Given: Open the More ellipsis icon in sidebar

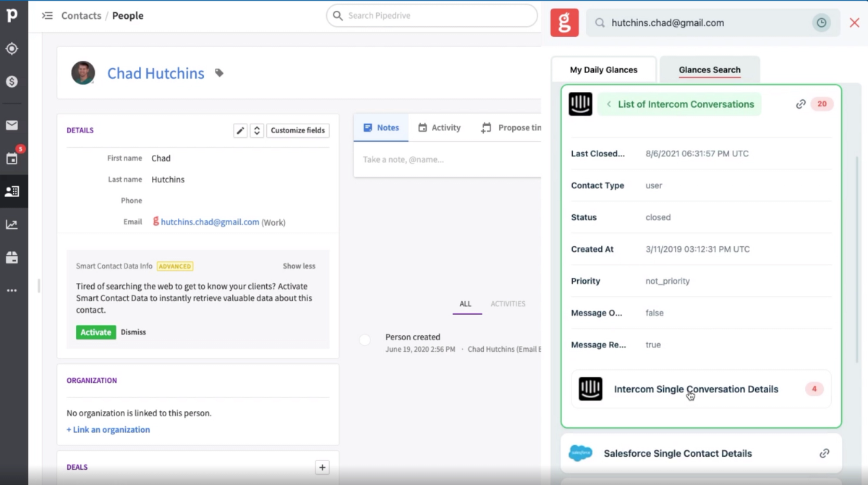Looking at the screenshot, I should click(12, 290).
